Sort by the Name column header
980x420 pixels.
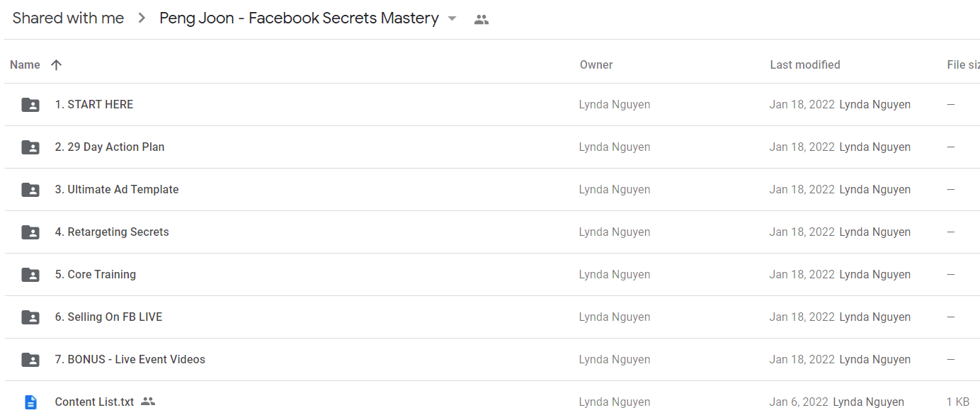pos(25,64)
